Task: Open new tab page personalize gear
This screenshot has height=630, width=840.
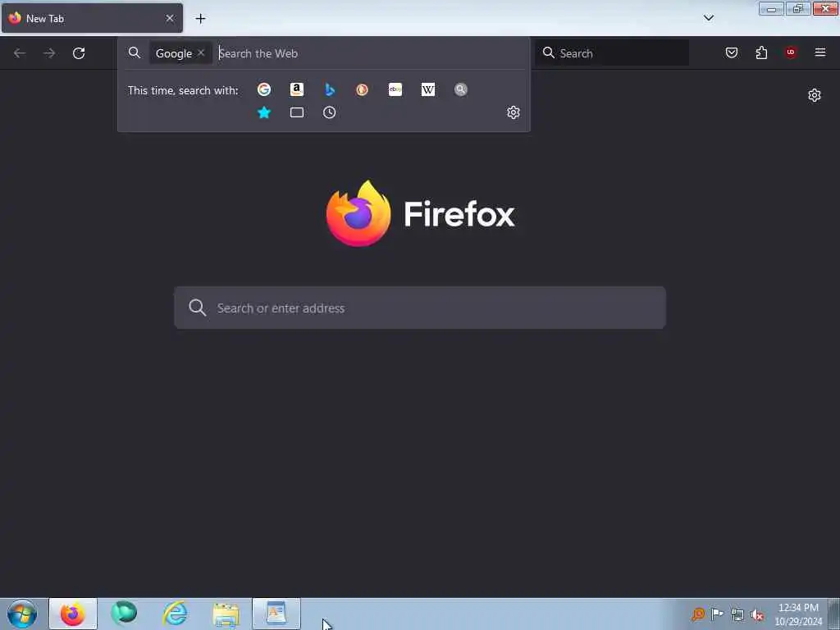Action: [x=815, y=95]
